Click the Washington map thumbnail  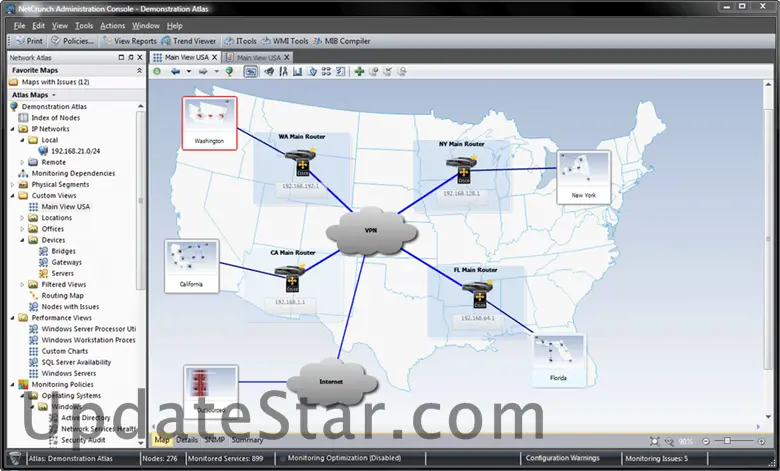[x=209, y=123]
